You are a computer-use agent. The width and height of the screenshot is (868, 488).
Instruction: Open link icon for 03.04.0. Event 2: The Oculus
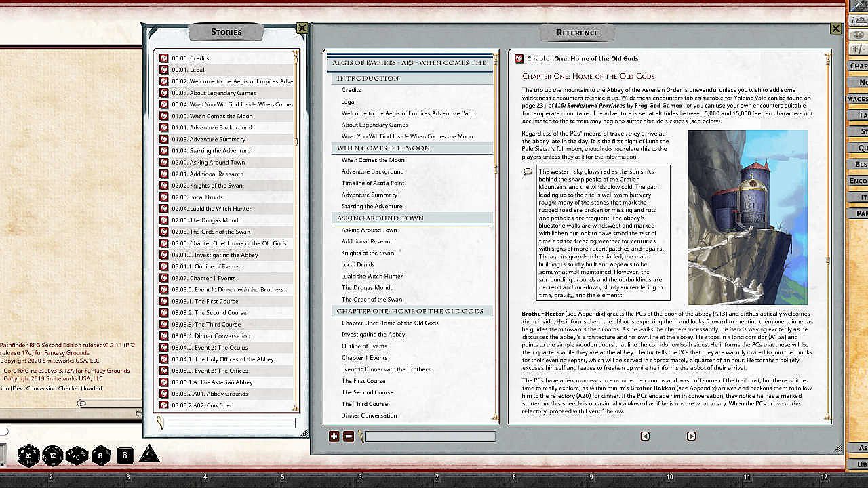[x=164, y=347]
